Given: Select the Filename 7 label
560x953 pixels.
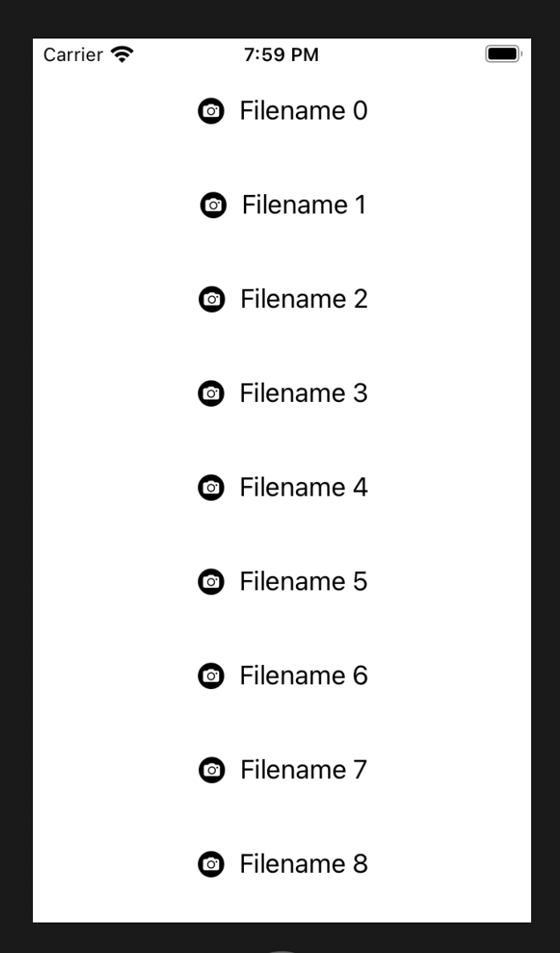Looking at the screenshot, I should point(304,770).
